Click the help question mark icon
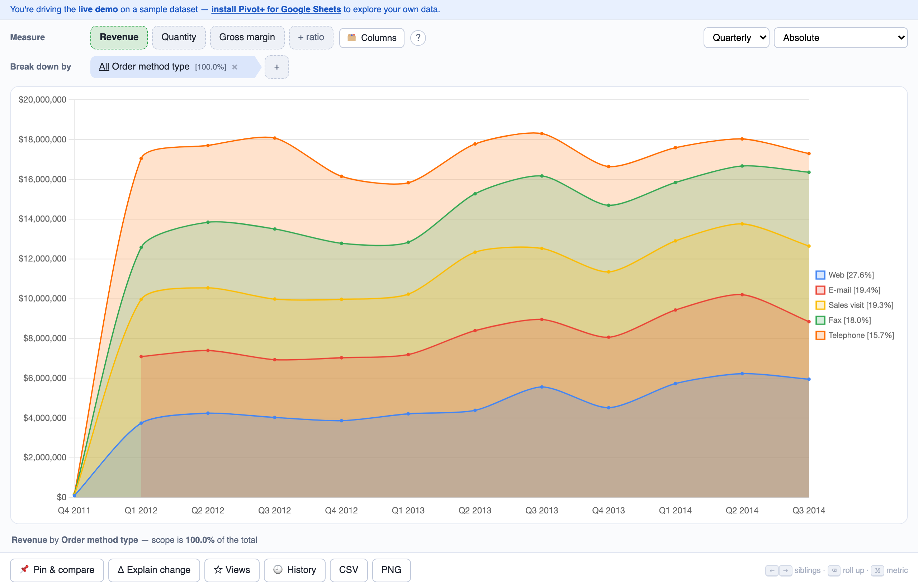The height and width of the screenshot is (588, 918). coord(418,38)
